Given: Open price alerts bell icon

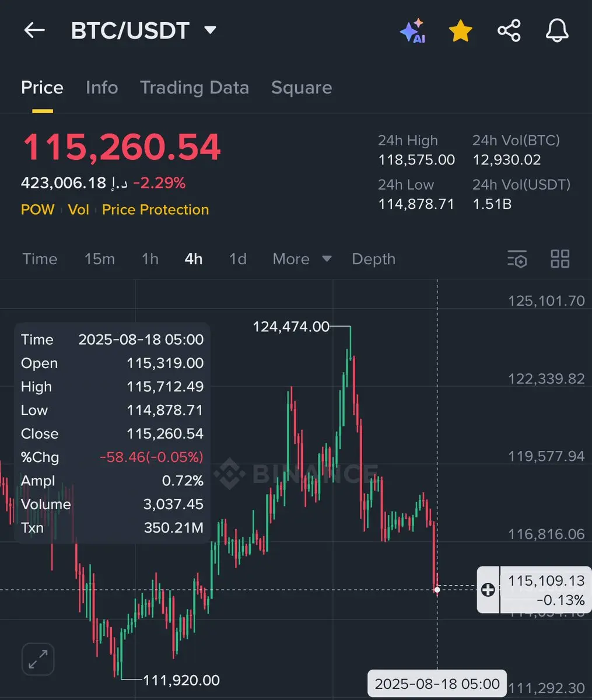Looking at the screenshot, I should point(557,31).
